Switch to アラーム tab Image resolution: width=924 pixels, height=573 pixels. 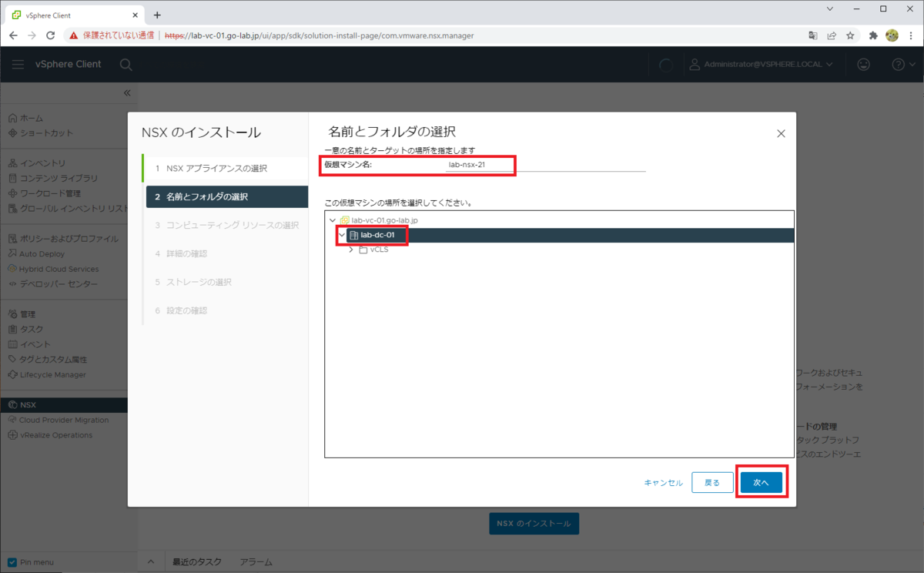coord(256,562)
